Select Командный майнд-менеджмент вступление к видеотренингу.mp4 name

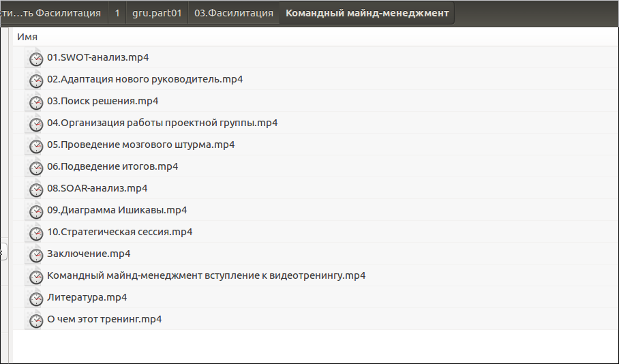[207, 275]
